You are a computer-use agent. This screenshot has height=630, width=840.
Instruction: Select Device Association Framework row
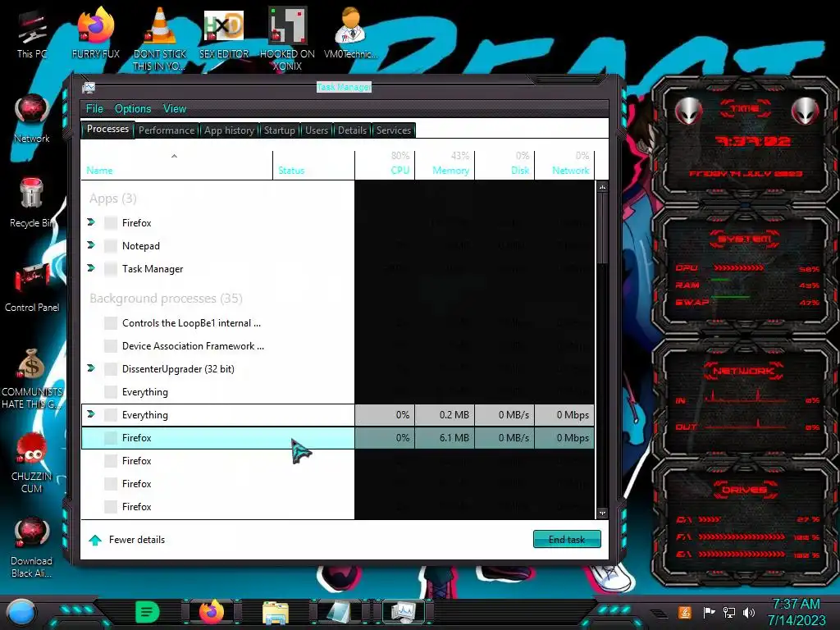tap(337, 346)
